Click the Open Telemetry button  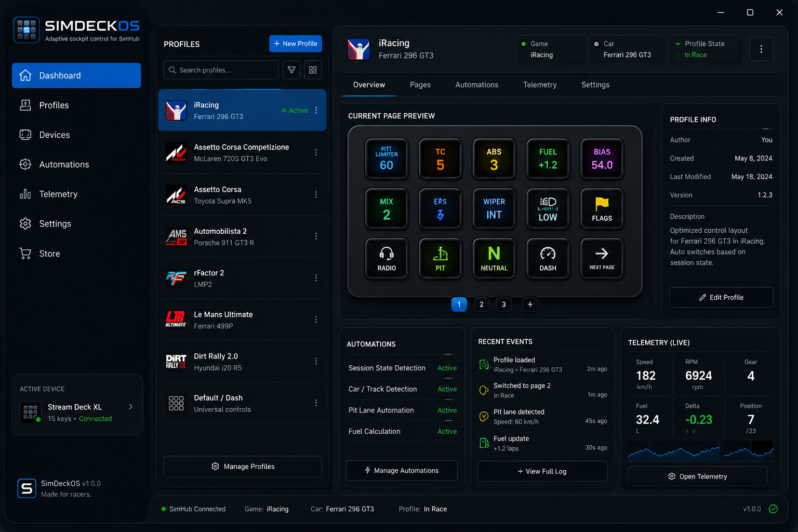coord(698,476)
